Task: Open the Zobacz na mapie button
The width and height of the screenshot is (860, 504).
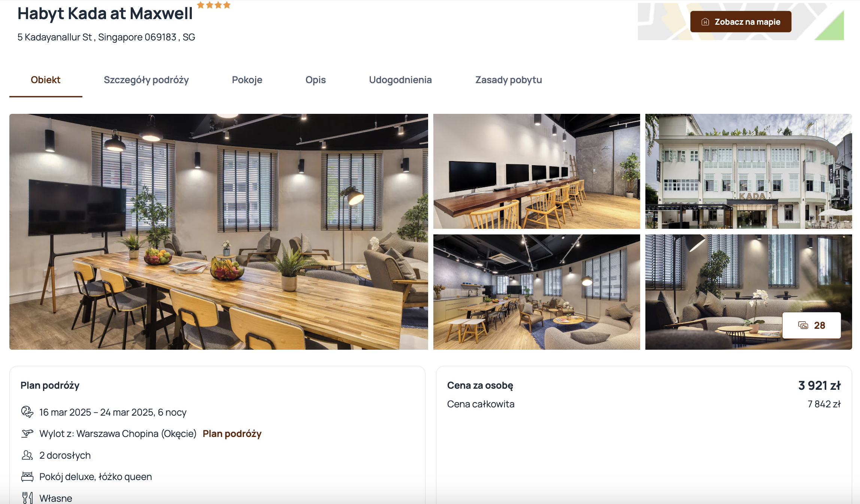Action: click(x=741, y=22)
